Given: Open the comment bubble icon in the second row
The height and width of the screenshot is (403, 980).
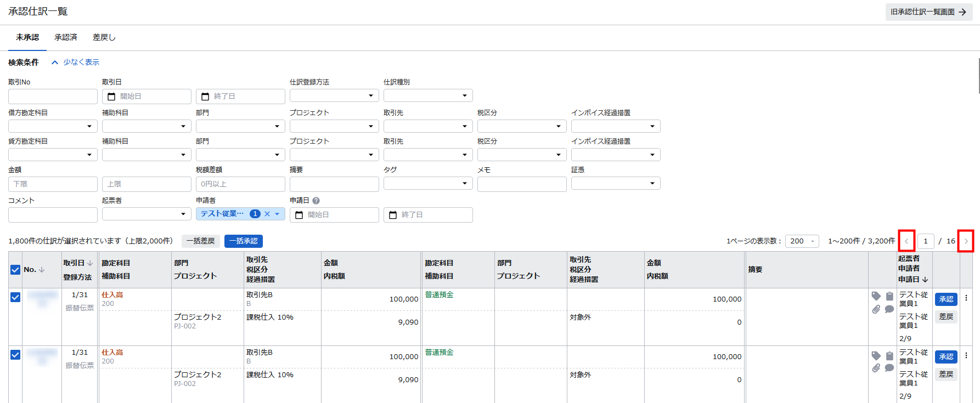Looking at the screenshot, I should coord(889,367).
